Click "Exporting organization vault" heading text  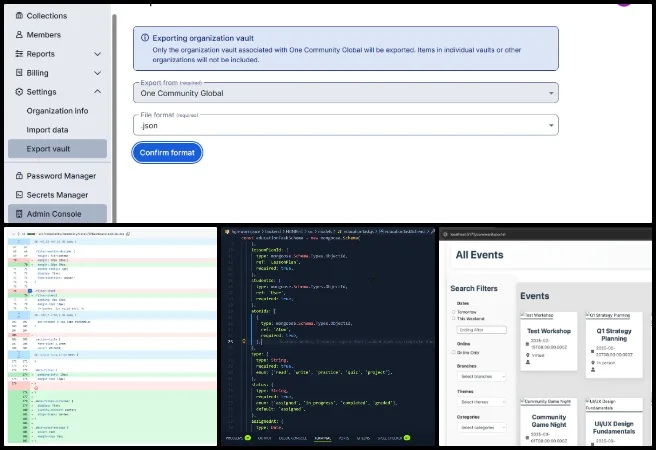[x=203, y=38]
